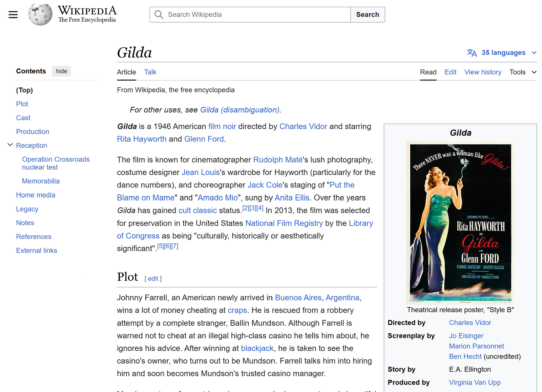This screenshot has height=392, width=542.
Task: Edit the Plot section
Action: click(x=153, y=279)
